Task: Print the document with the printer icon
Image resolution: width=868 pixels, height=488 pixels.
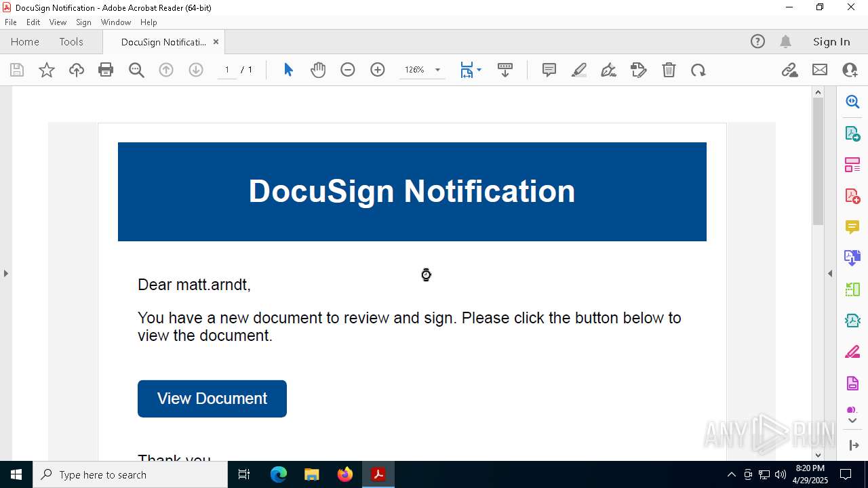Action: tap(106, 70)
